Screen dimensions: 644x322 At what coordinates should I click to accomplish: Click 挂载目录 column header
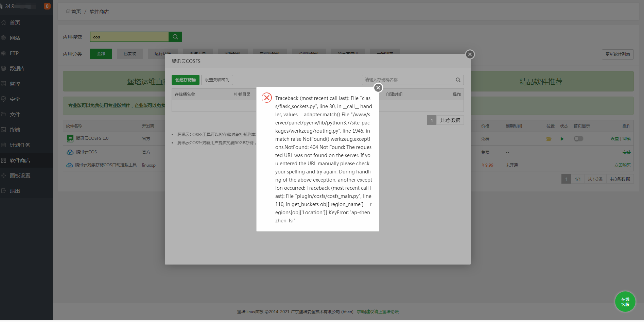[242, 95]
